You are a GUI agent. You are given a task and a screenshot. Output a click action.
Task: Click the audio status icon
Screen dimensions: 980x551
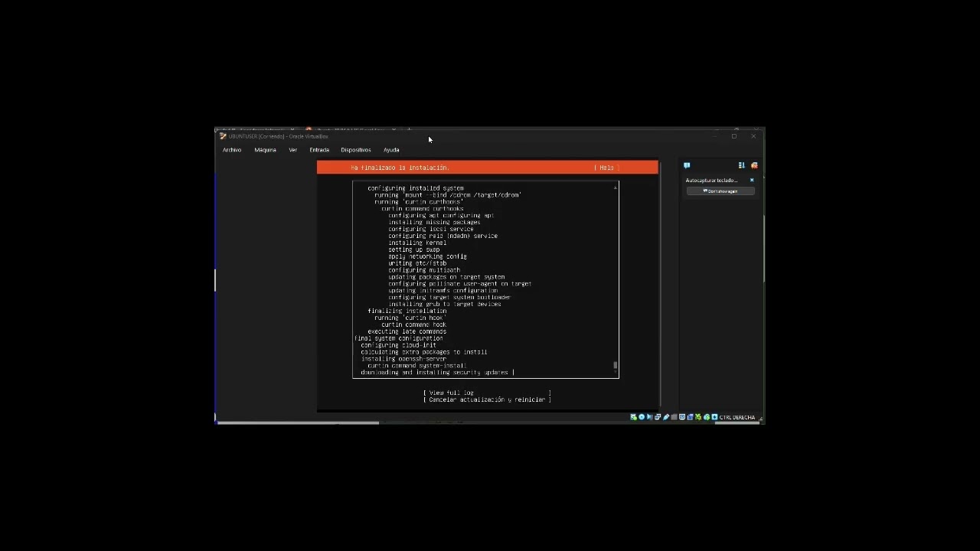[x=649, y=417]
